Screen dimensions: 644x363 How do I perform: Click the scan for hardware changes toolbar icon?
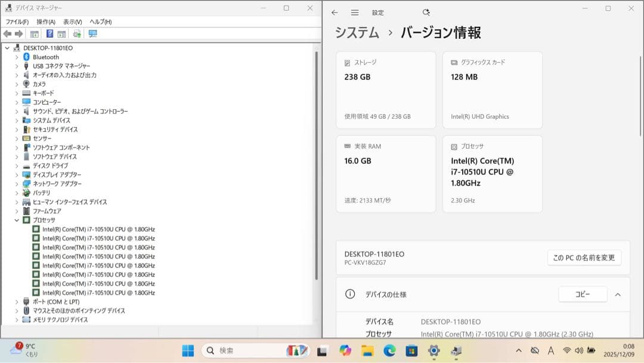[77, 34]
